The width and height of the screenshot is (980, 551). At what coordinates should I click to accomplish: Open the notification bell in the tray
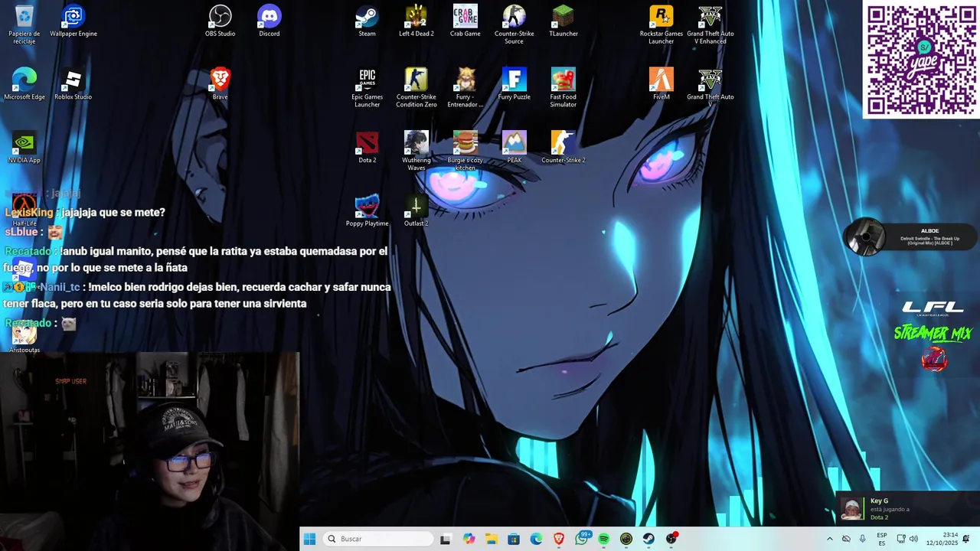coord(966,539)
